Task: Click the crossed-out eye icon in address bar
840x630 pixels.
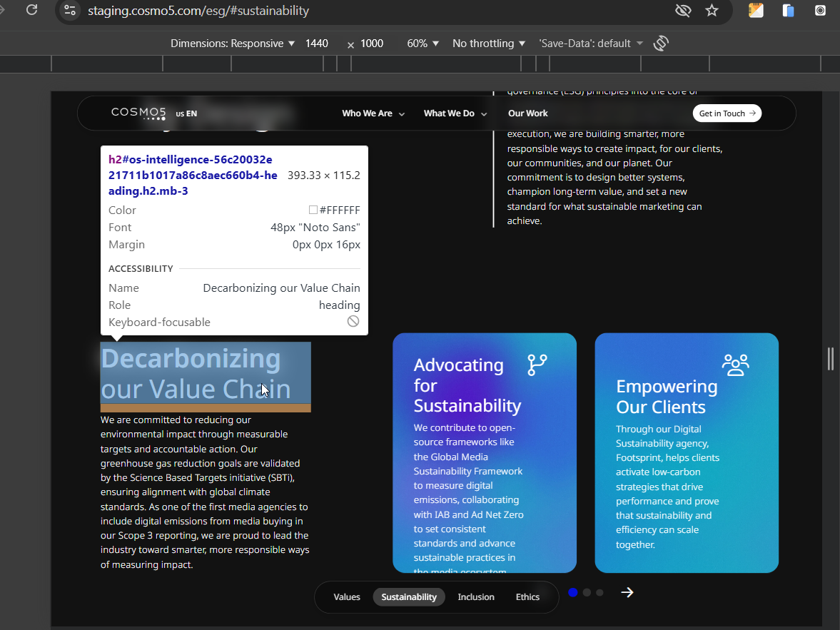Action: [x=683, y=11]
